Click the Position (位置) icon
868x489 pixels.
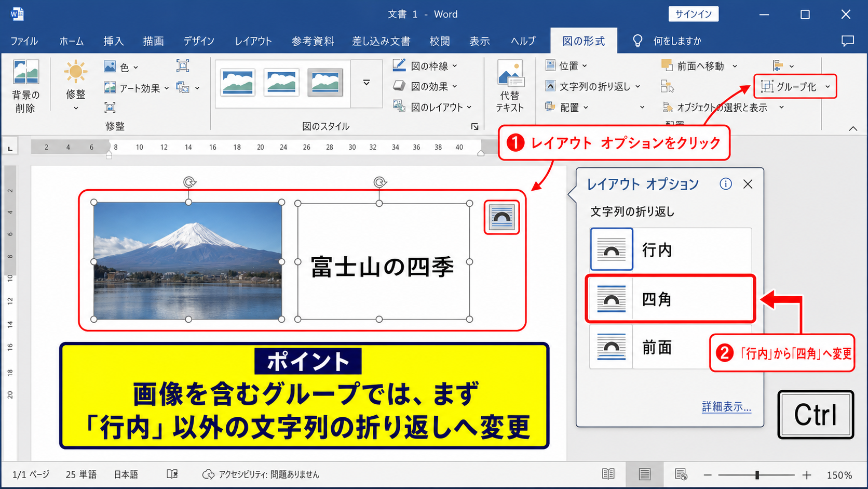tap(551, 65)
